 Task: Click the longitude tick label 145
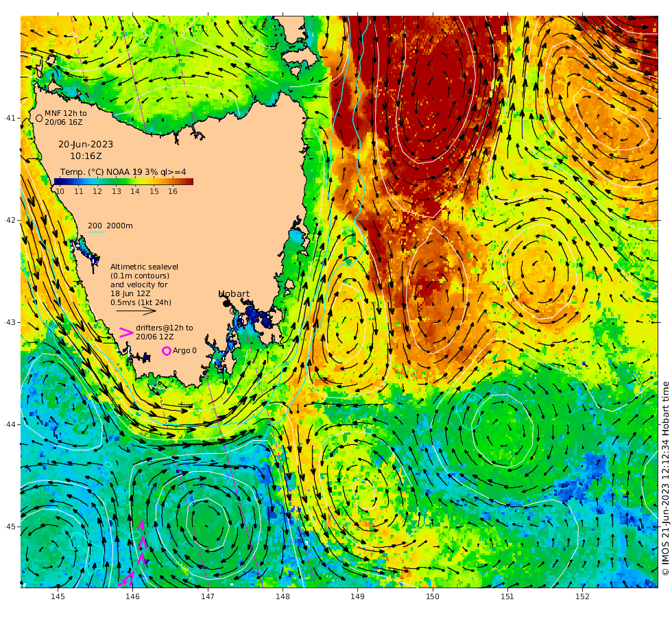pyautogui.click(x=58, y=596)
